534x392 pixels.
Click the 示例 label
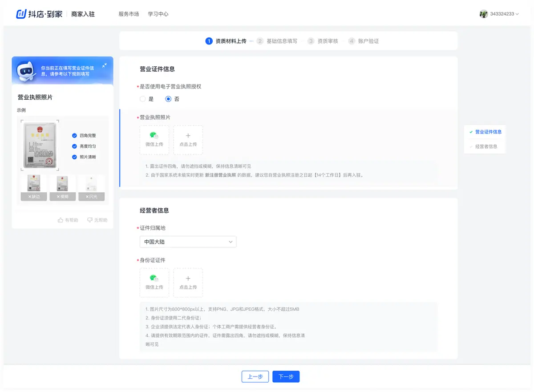pos(21,110)
